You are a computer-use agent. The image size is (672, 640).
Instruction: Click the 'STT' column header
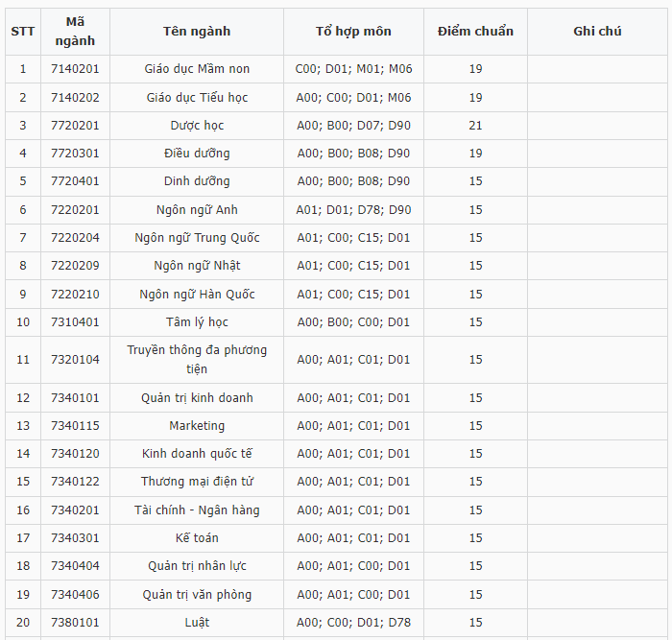pyautogui.click(x=22, y=32)
